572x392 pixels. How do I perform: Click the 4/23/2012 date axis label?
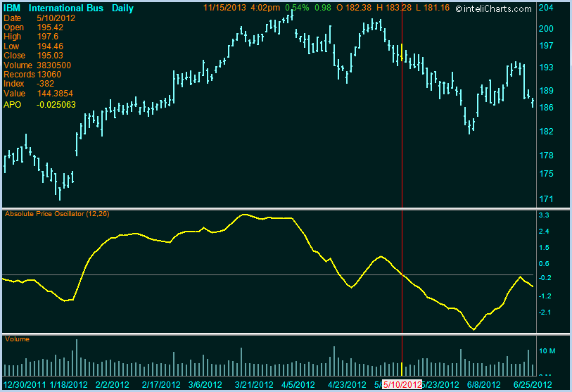[x=347, y=385]
